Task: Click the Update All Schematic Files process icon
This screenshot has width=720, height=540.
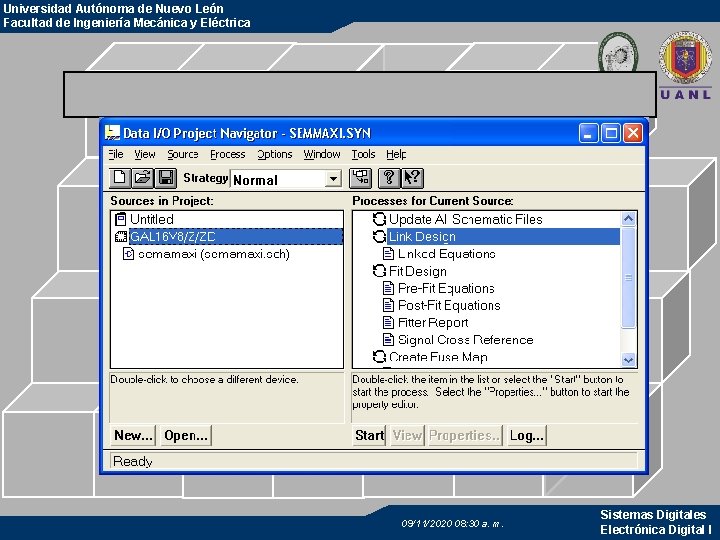Action: [x=379, y=219]
